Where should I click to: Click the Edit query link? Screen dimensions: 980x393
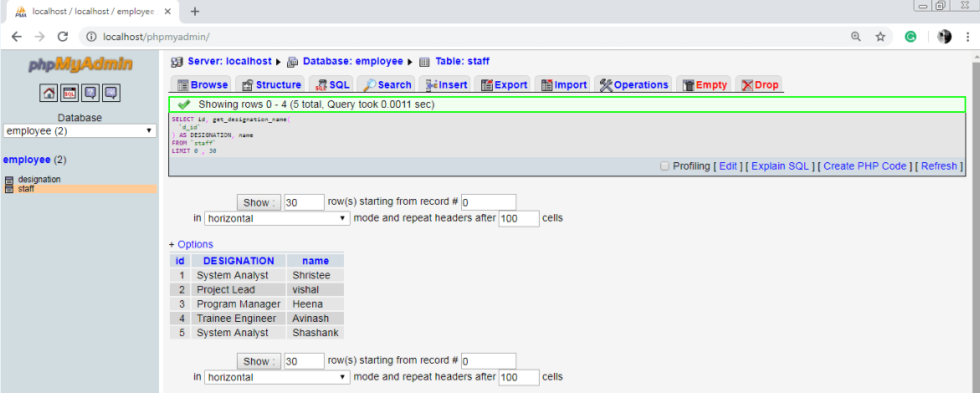728,166
